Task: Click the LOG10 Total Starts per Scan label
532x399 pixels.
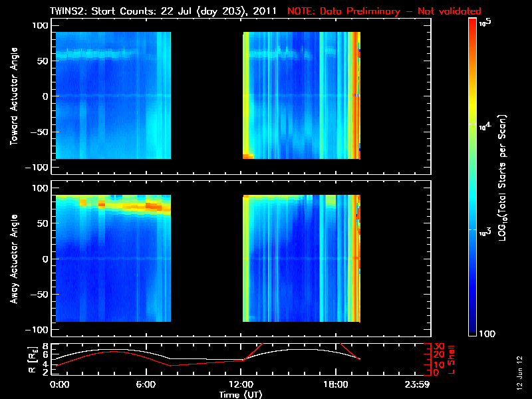Action: click(x=502, y=178)
